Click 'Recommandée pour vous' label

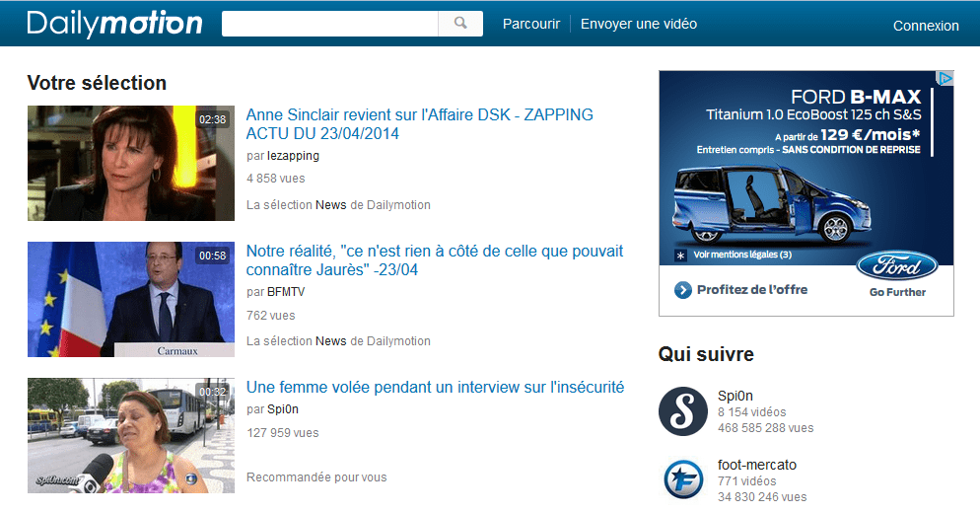(316, 477)
